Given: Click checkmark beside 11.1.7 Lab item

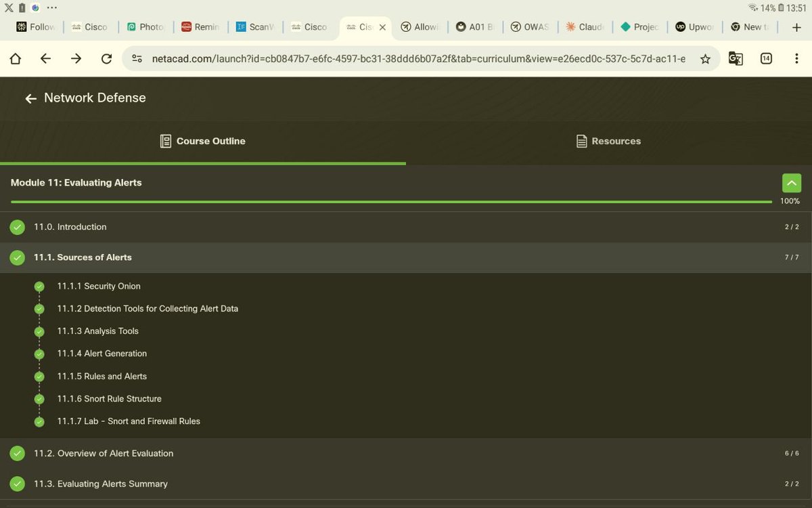Looking at the screenshot, I should coord(39,421).
